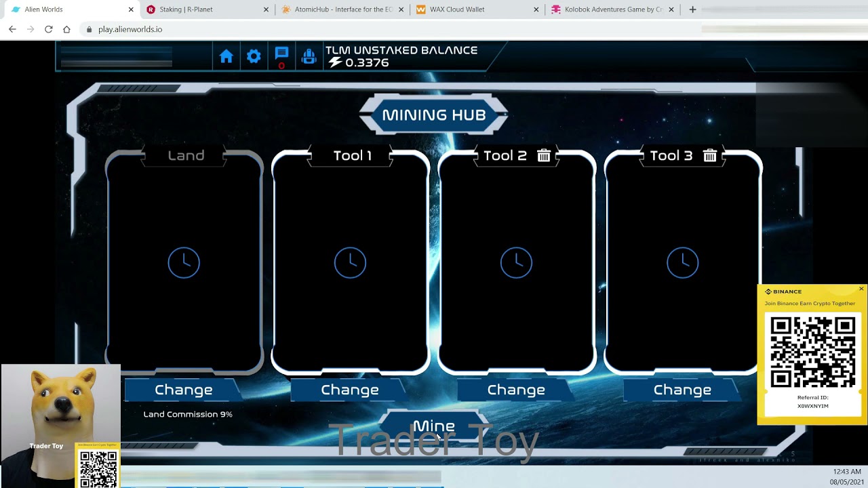Change the Land selection
The height and width of the screenshot is (488, 868).
184,390
